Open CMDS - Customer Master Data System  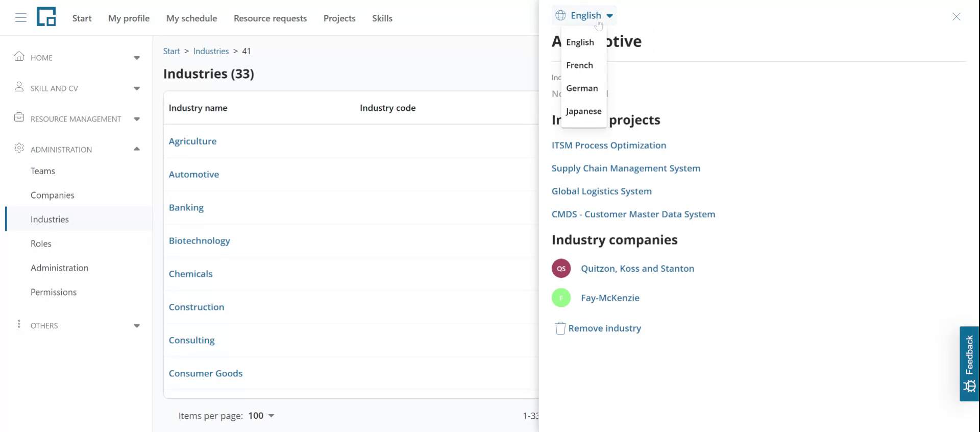point(633,214)
